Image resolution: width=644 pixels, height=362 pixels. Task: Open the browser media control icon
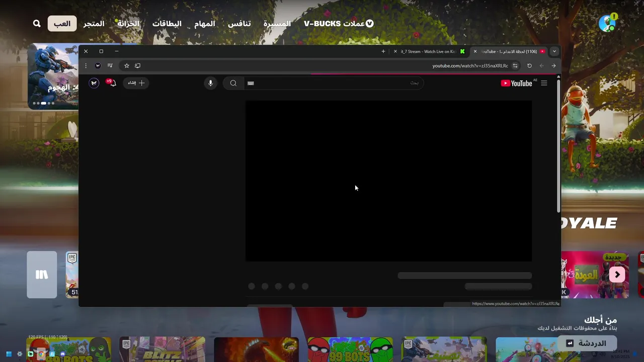point(110,66)
